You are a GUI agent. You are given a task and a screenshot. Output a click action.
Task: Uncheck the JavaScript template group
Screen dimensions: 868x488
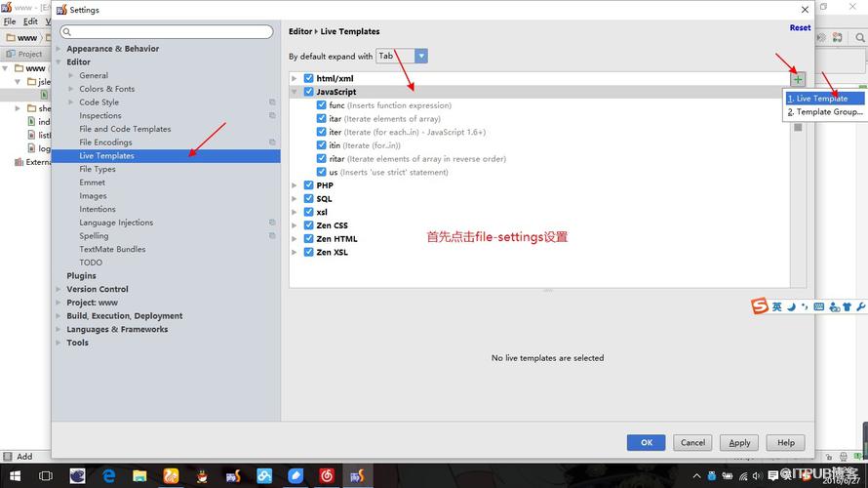coord(309,92)
